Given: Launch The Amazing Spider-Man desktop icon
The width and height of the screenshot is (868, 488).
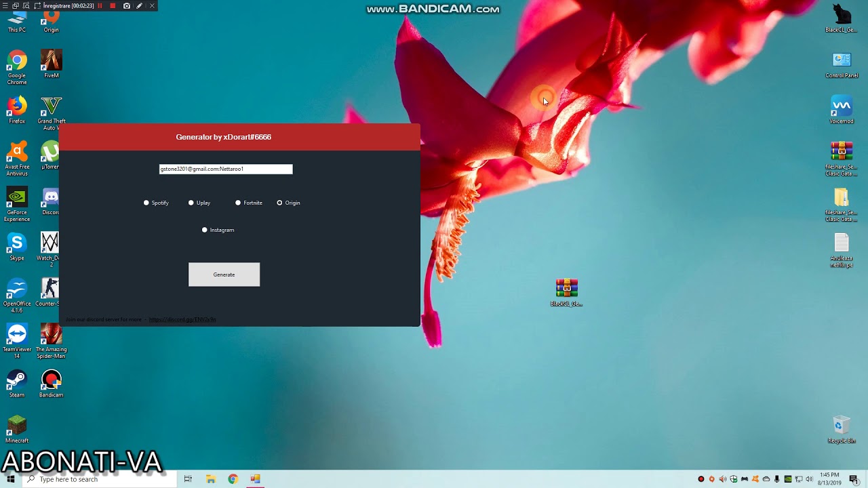Looking at the screenshot, I should tap(51, 342).
